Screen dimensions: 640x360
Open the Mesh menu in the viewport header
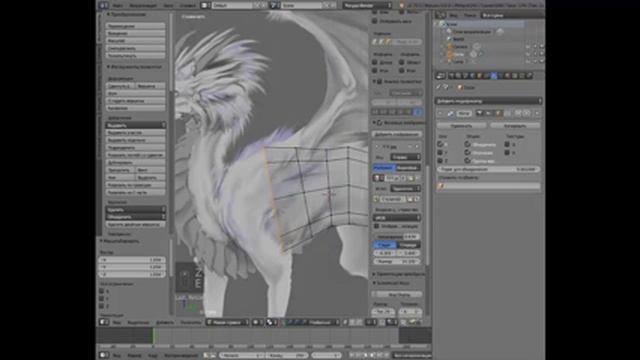tap(191, 322)
